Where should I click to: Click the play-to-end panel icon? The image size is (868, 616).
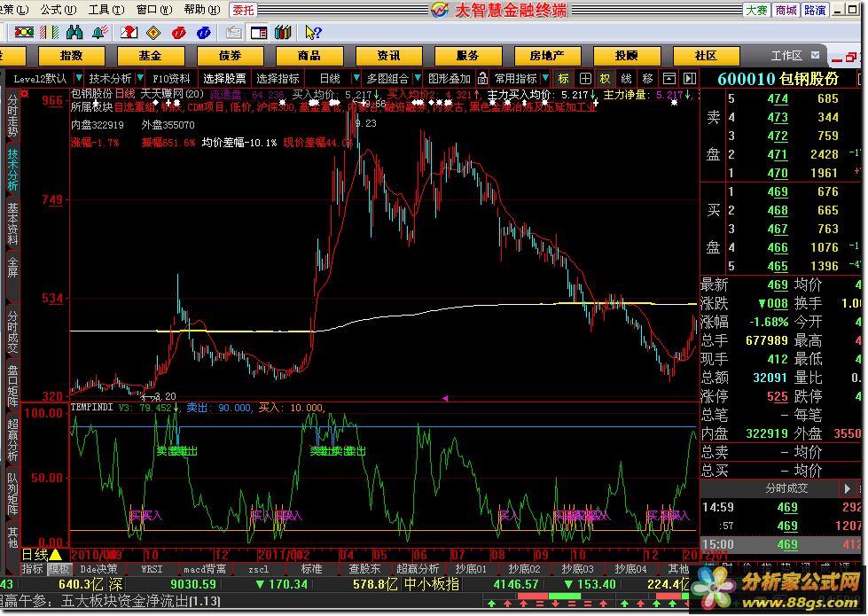click(x=689, y=79)
